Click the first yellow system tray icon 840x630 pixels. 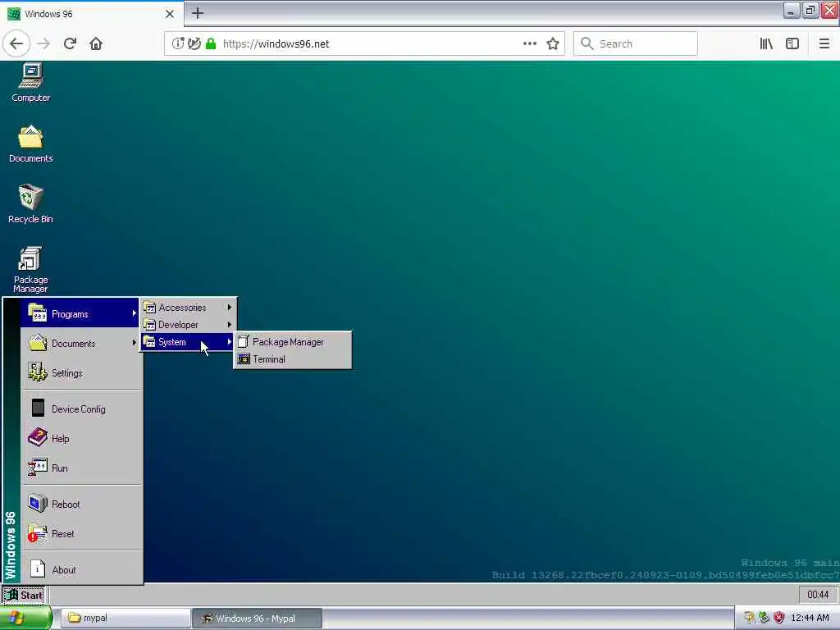pos(750,619)
